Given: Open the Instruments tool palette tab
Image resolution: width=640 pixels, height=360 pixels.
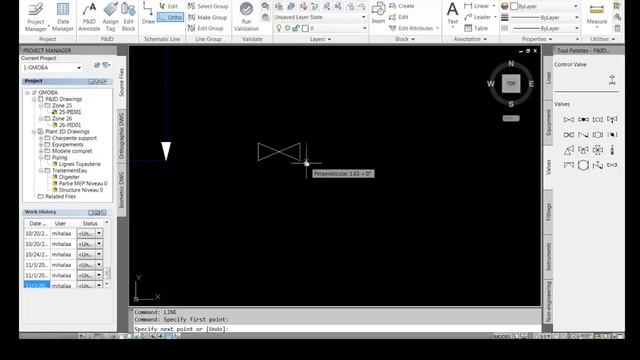Looking at the screenshot, I should point(548,257).
